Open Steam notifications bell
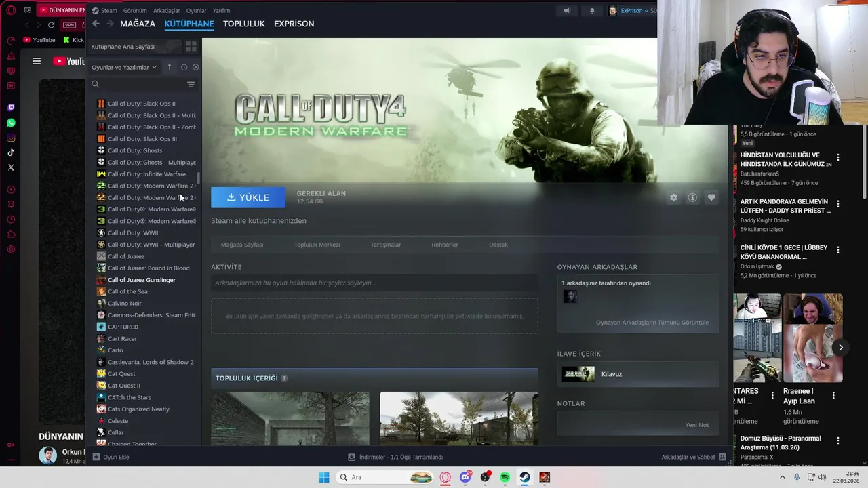This screenshot has height=488, width=868. [592, 10]
